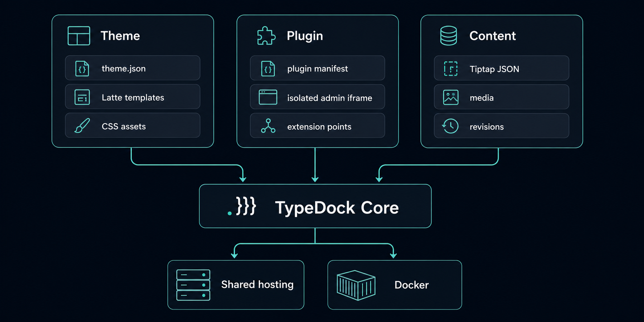
Task: Select the isolated admin iframe row
Action: (317, 97)
